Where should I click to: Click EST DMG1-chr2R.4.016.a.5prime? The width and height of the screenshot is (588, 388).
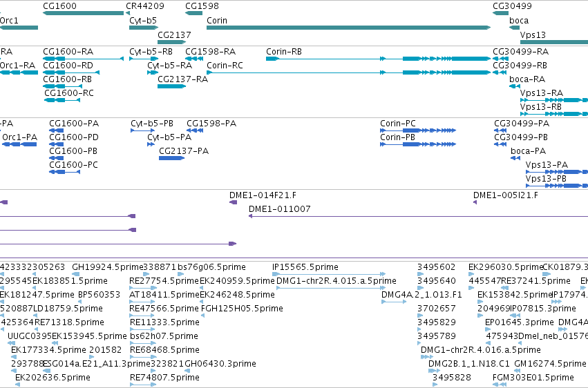click(427, 357)
